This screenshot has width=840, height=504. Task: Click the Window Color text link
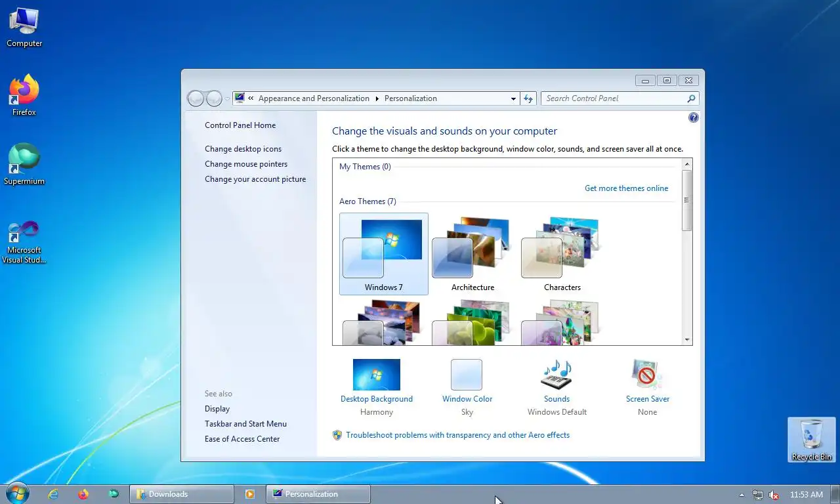coord(467,399)
